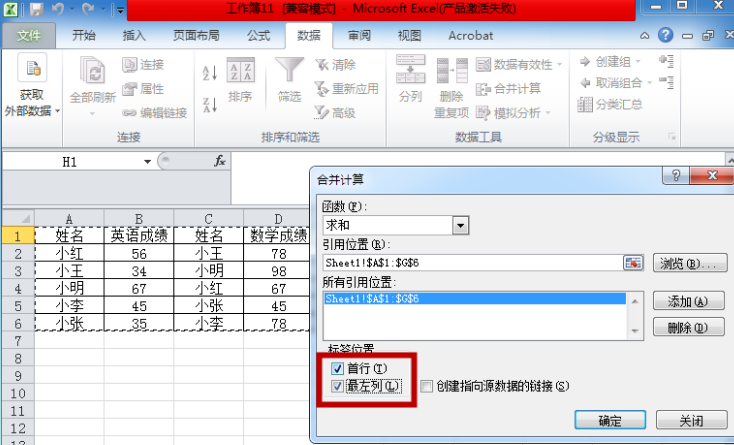Open outline group dialog launcher
The image size is (734, 445).
(x=672, y=137)
